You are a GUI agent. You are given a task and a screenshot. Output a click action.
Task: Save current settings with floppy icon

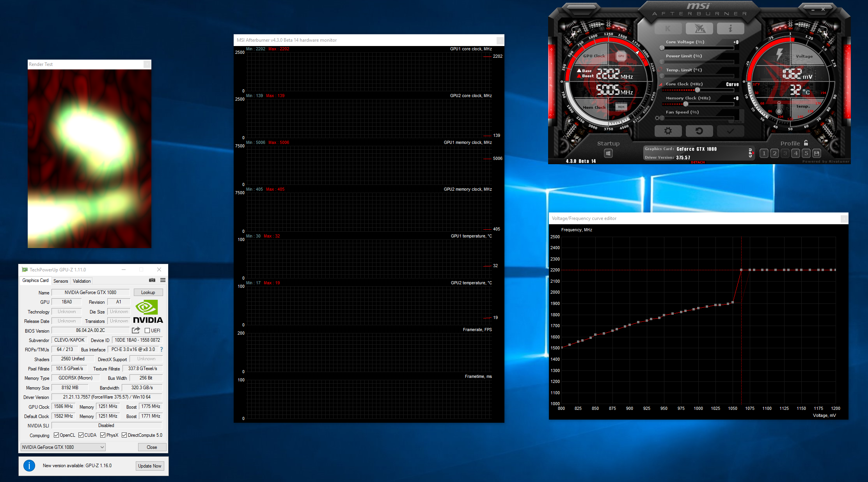click(x=817, y=153)
